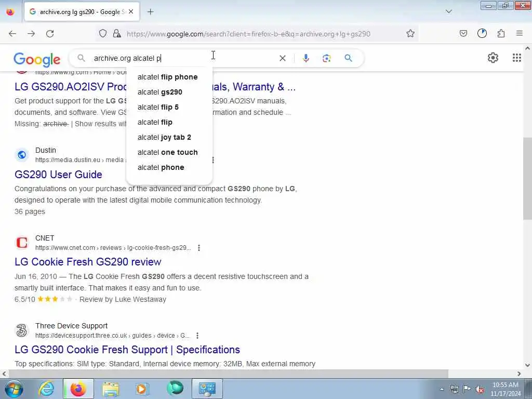Click the vertical scrollbar thumb
The width and height of the screenshot is (532, 399).
527,179
